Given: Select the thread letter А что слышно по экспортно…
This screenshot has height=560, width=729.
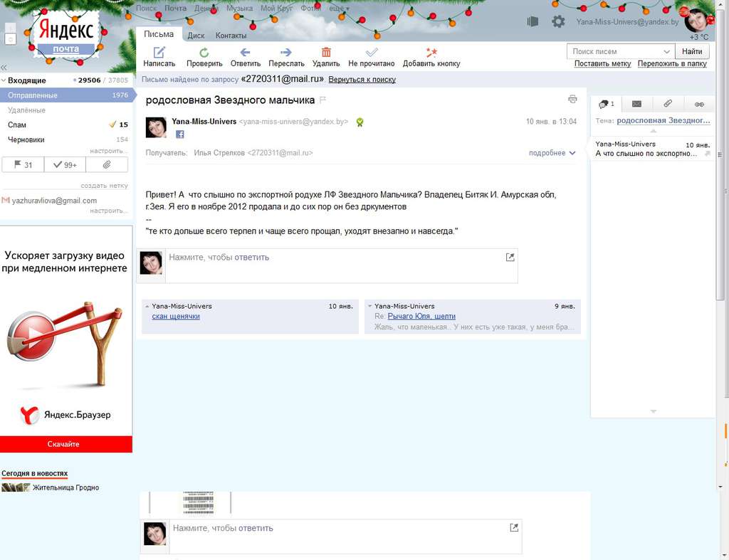Looking at the screenshot, I should coord(652,149).
